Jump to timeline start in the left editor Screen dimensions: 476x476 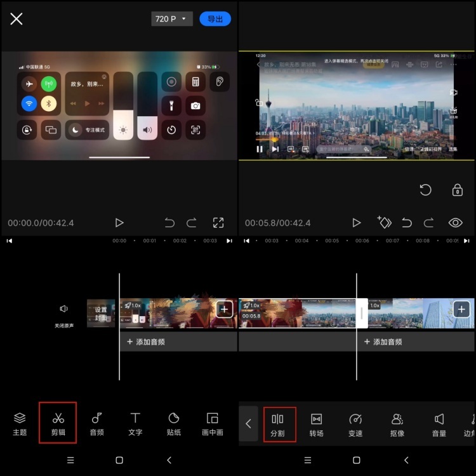(10, 241)
